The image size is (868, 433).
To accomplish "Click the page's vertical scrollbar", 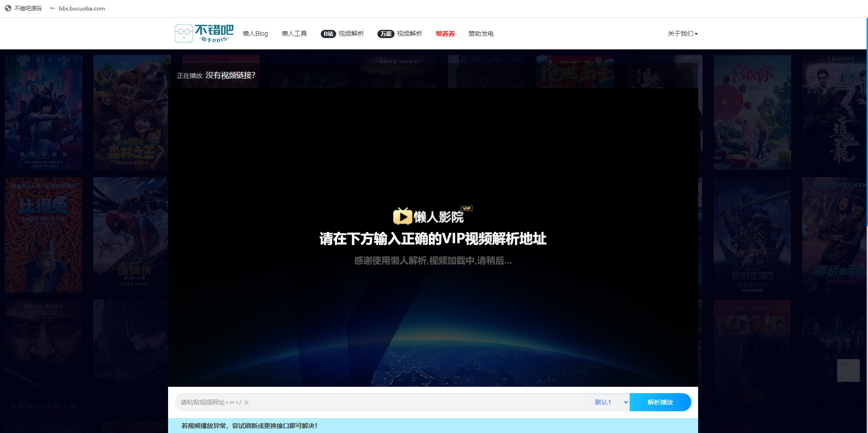I will coord(866,136).
